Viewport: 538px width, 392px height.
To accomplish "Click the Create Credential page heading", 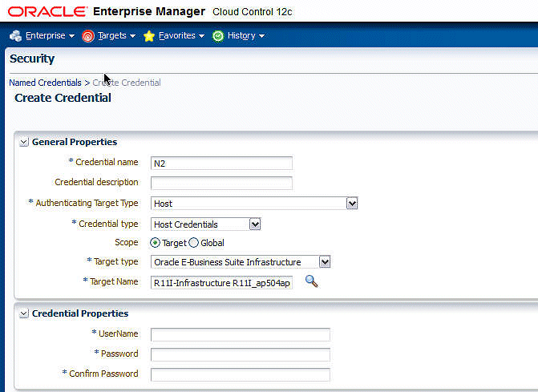I will 63,98.
